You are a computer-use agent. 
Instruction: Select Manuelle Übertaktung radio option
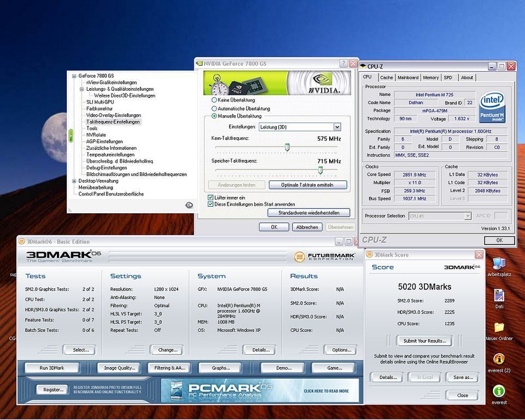(214, 116)
